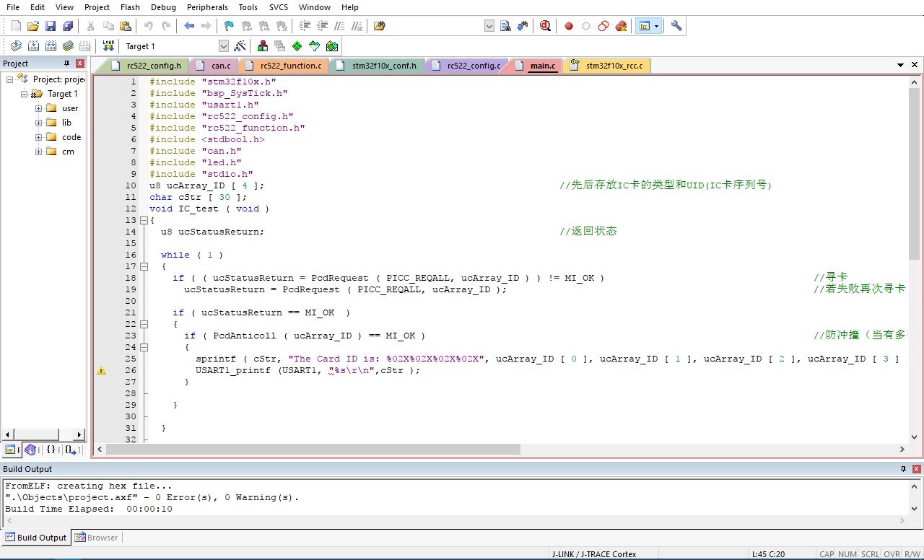Expand the code folder in project tree
Screen dimensions: 924x560
pyautogui.click(x=39, y=137)
